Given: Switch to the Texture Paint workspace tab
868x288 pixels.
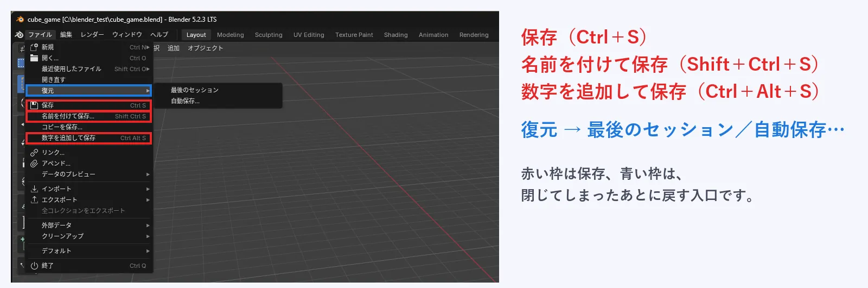Looking at the screenshot, I should 354,35.
